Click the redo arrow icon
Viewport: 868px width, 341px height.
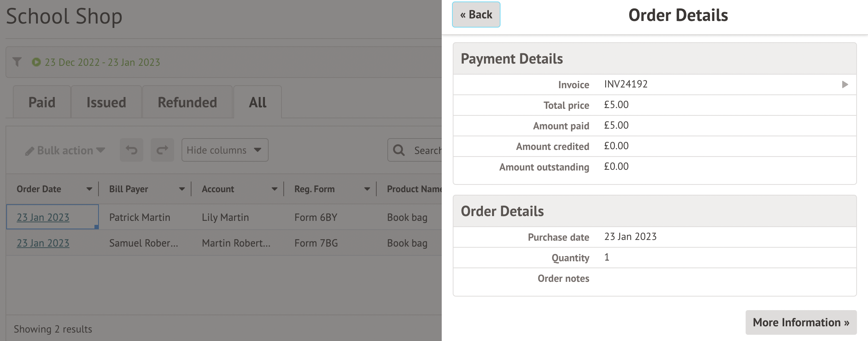(162, 150)
